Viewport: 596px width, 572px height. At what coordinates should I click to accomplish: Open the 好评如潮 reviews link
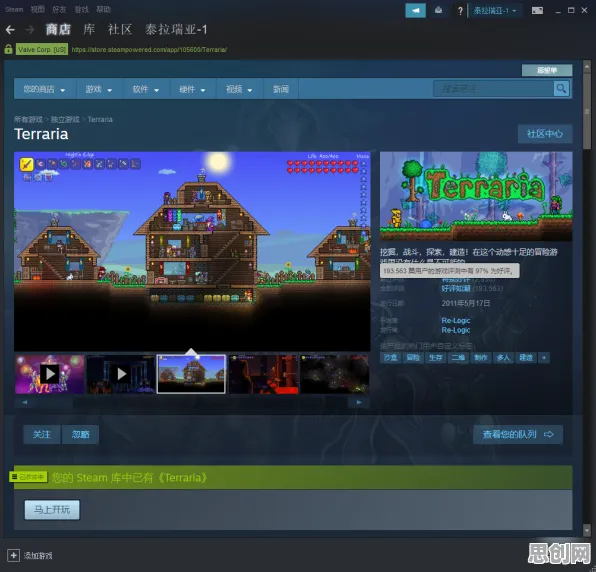456,289
